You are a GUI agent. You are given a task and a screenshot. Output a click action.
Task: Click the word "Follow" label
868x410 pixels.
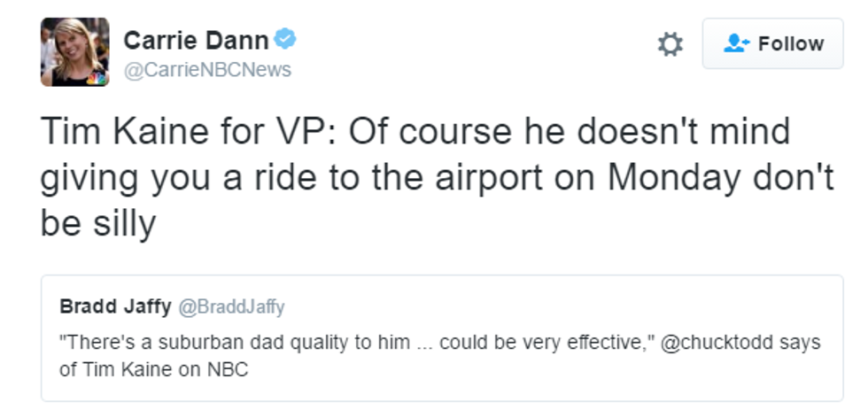(x=790, y=43)
